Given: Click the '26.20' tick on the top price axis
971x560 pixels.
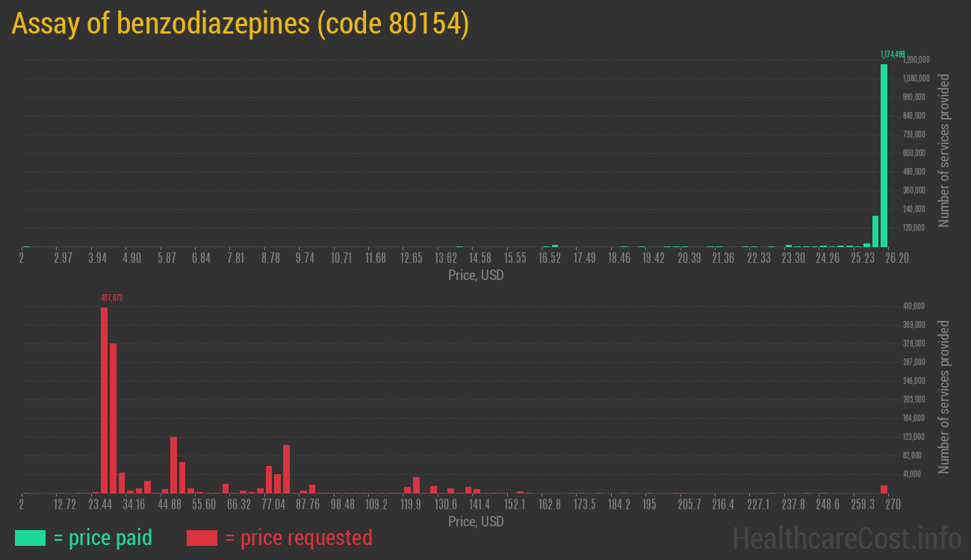Looking at the screenshot, I should pos(897,258).
